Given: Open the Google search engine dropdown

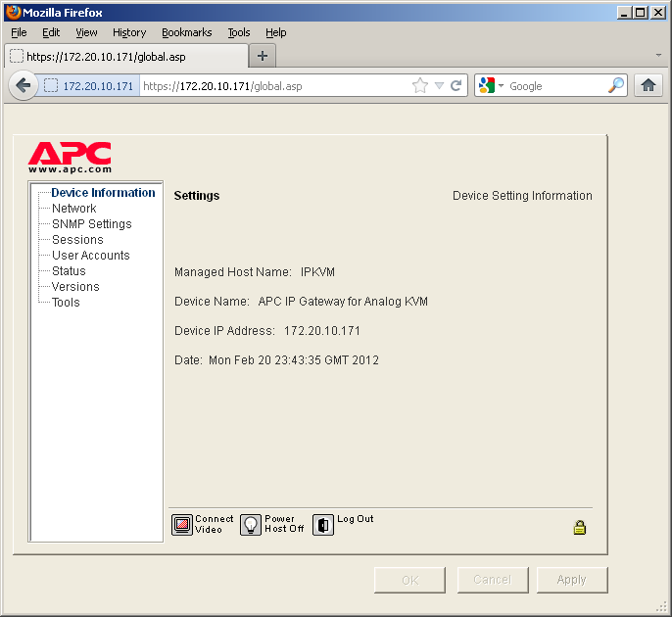Looking at the screenshot, I should (x=491, y=86).
